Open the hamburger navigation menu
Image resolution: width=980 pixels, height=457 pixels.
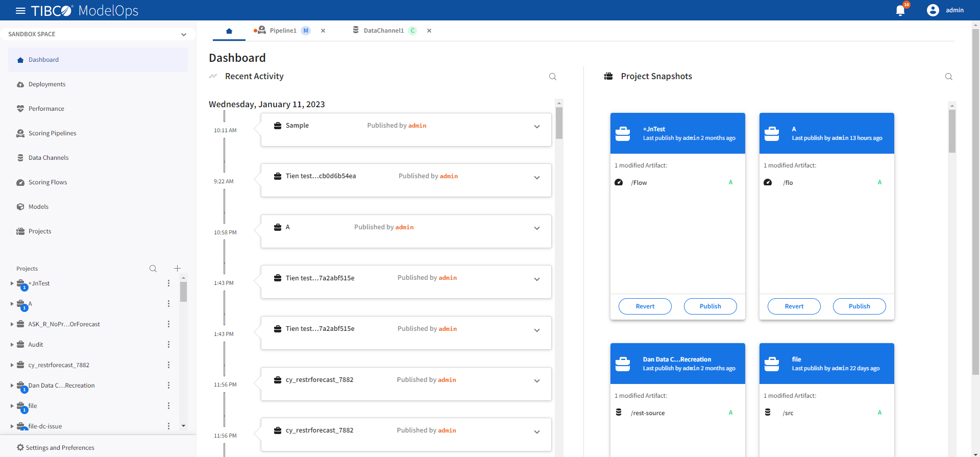pyautogui.click(x=20, y=11)
